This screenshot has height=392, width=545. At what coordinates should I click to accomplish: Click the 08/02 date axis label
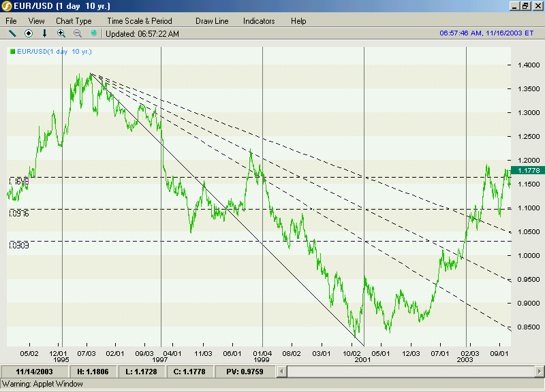(x=292, y=353)
